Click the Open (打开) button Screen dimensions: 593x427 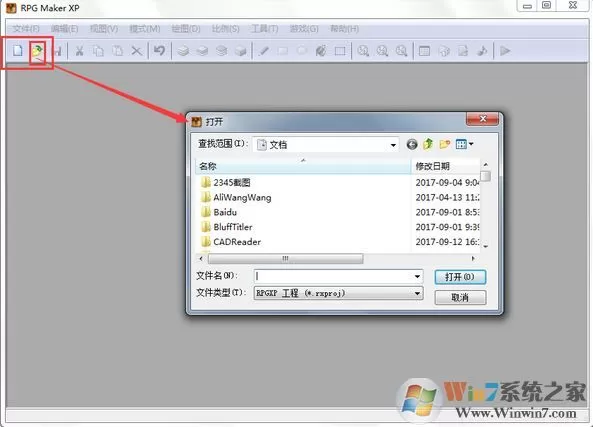460,277
